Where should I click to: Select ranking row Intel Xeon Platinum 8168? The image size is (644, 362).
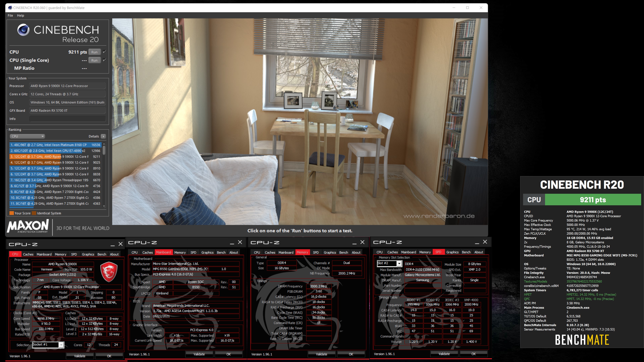(x=56, y=145)
